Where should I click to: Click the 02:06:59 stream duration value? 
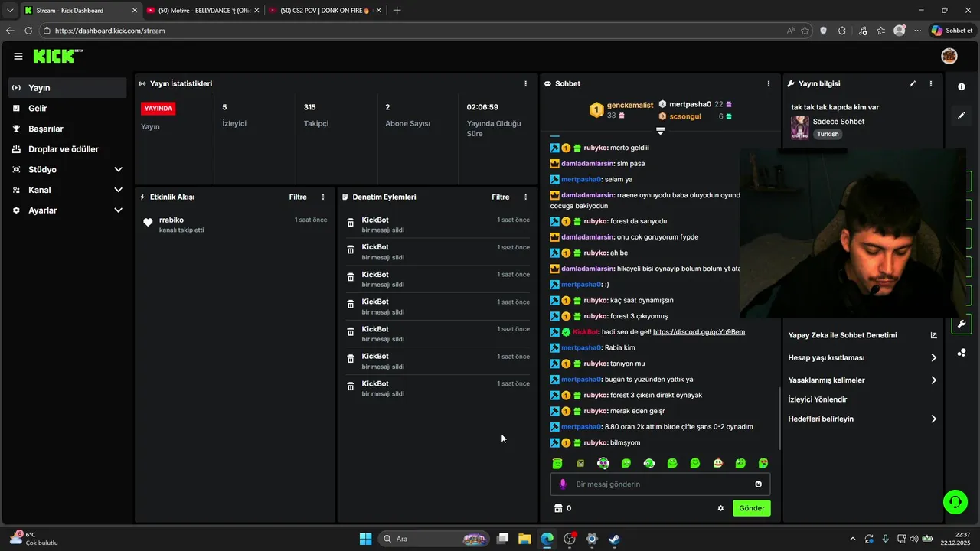(x=482, y=107)
